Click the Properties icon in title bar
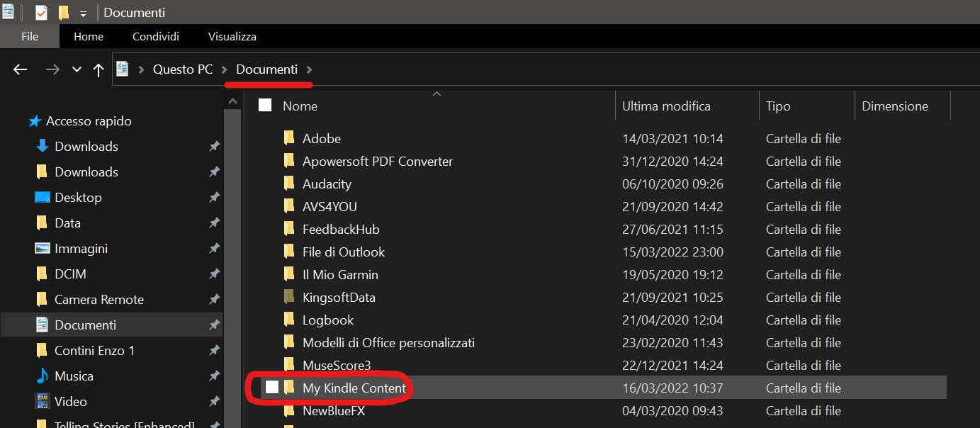The image size is (980, 428). click(x=41, y=13)
